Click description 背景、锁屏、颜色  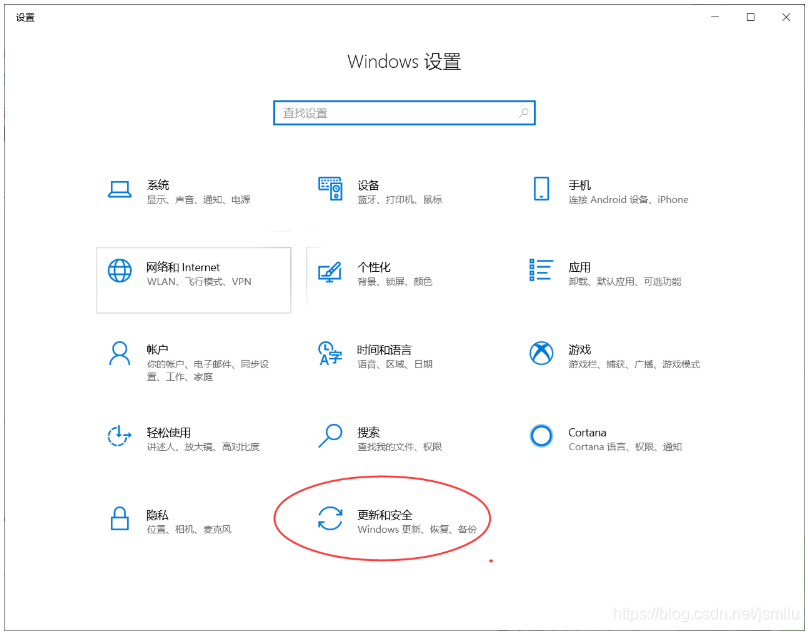pyautogui.click(x=394, y=281)
